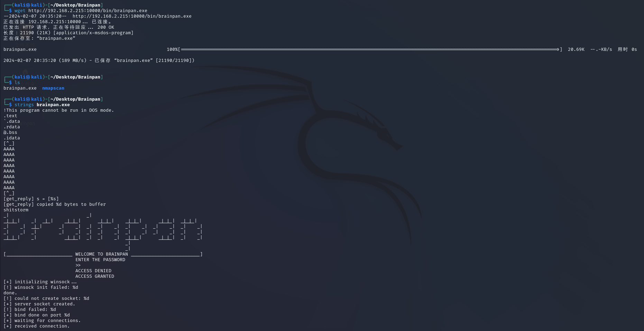Click the wget URL in the first command
644x331 pixels.
pyautogui.click(x=88, y=11)
